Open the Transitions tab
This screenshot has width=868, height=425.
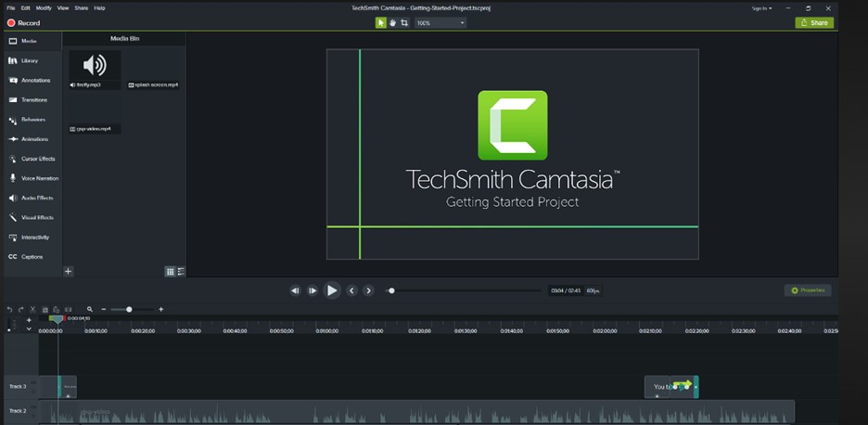click(32, 99)
